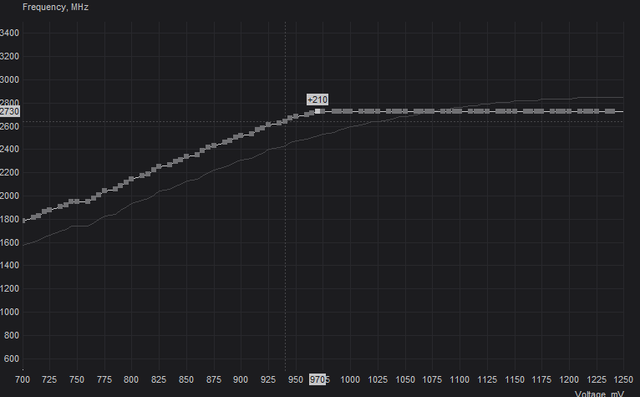Click the 3400 frequency axis label
The width and height of the screenshot is (640, 397).
9,33
